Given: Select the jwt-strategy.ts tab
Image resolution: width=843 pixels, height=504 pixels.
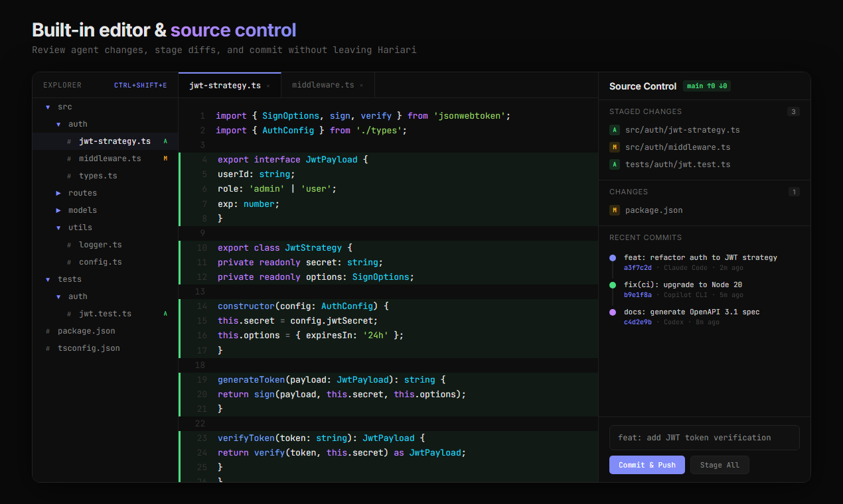Looking at the screenshot, I should click(225, 86).
